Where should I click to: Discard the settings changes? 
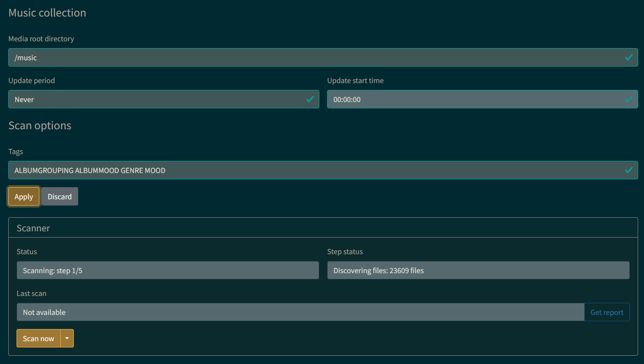click(59, 197)
